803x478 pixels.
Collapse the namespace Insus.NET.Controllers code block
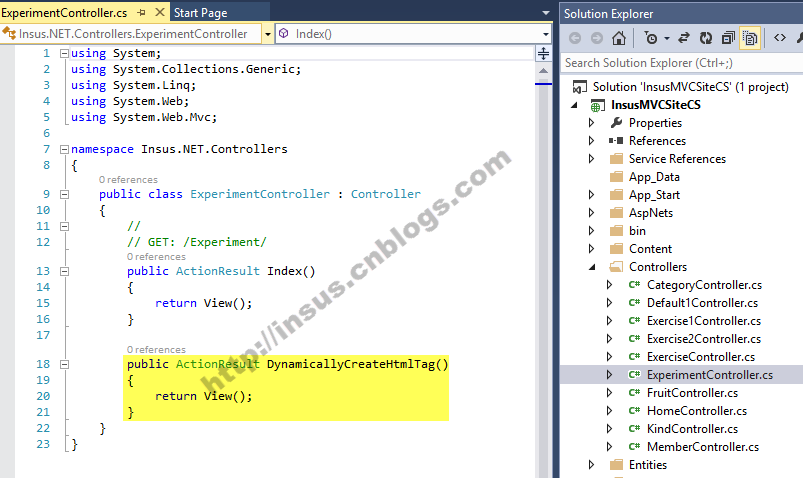(64, 149)
